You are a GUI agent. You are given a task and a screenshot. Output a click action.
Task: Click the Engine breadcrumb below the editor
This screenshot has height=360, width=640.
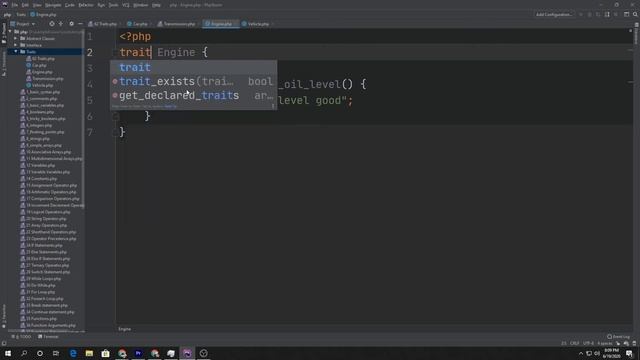pyautogui.click(x=124, y=329)
